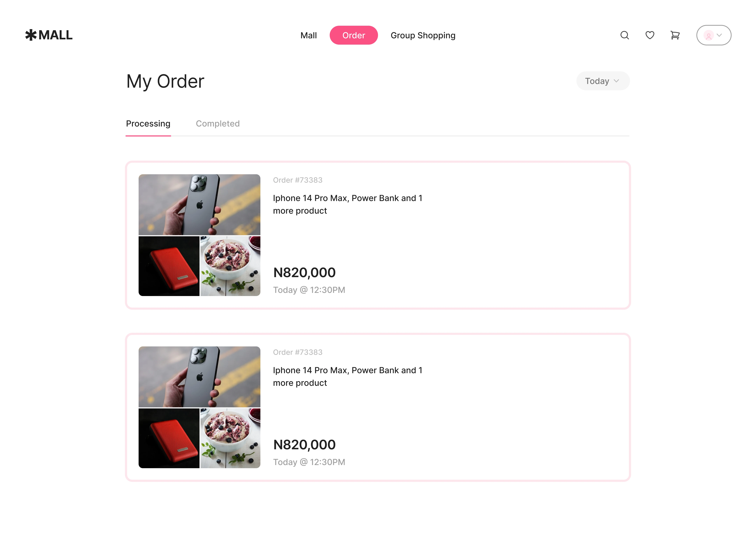Go to the Mall navigation item
The width and height of the screenshot is (756, 538).
tap(308, 35)
